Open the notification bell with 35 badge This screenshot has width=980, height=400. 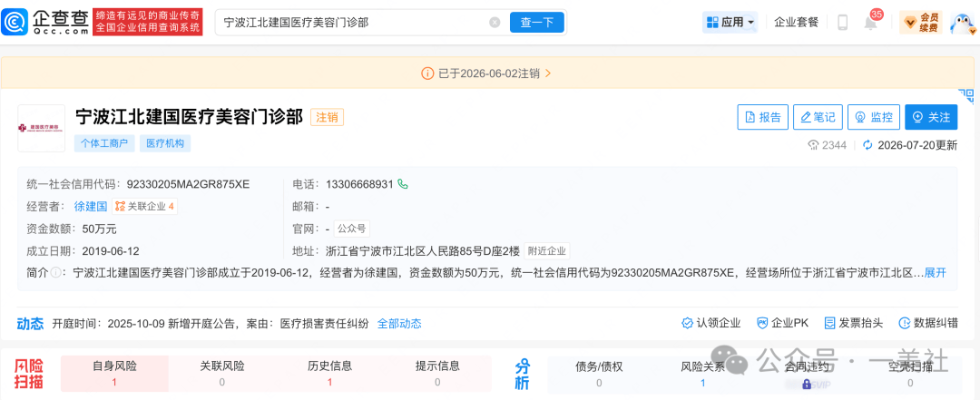point(870,22)
